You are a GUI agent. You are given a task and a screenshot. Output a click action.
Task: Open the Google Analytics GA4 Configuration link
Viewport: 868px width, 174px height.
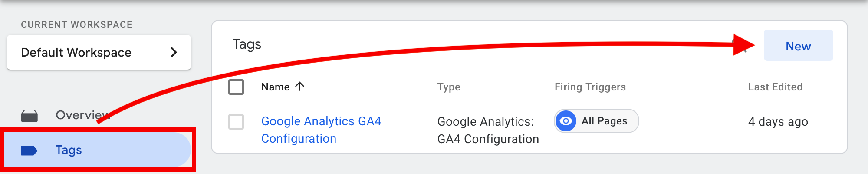click(x=321, y=130)
